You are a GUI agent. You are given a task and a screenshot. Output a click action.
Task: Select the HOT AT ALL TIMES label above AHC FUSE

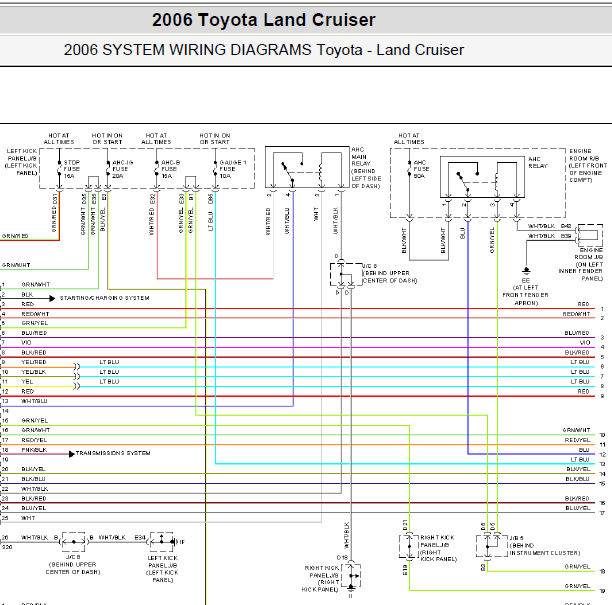point(409,139)
